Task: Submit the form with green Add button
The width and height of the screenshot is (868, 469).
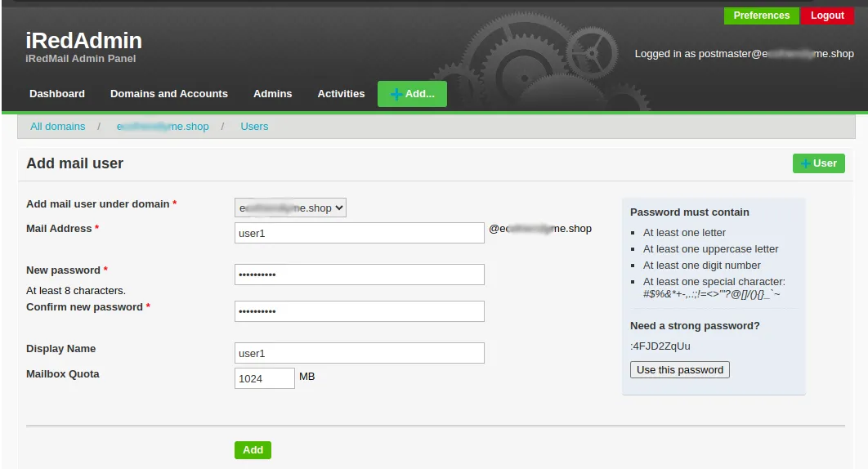Action: coord(253,449)
